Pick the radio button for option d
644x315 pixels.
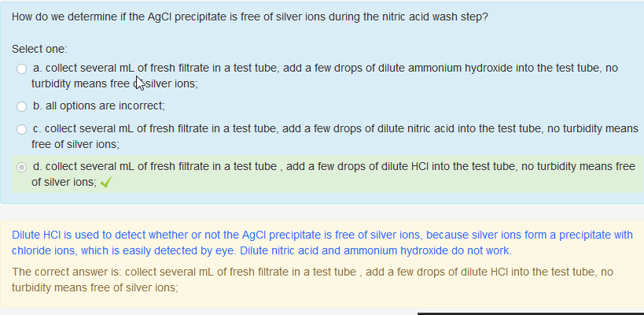coord(22,167)
